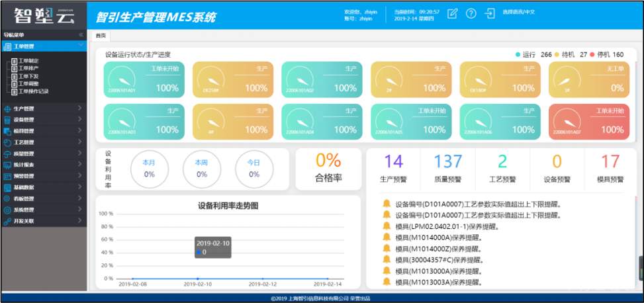
Task: Expand 看板管理 using its chevron arrow
Action: pyautogui.click(x=79, y=198)
